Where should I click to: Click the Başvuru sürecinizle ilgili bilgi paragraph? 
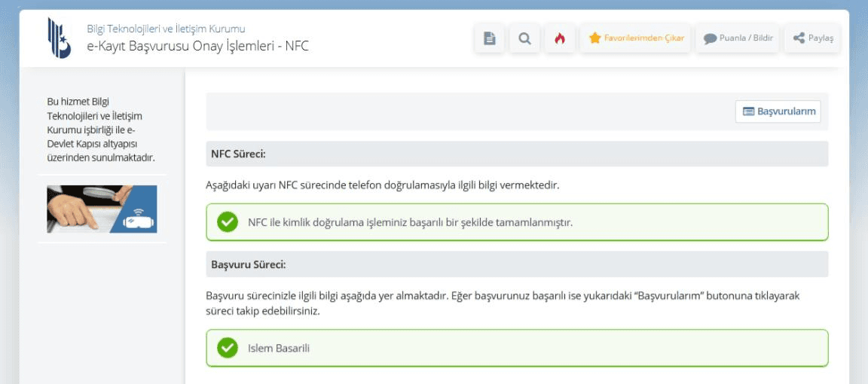point(503,303)
